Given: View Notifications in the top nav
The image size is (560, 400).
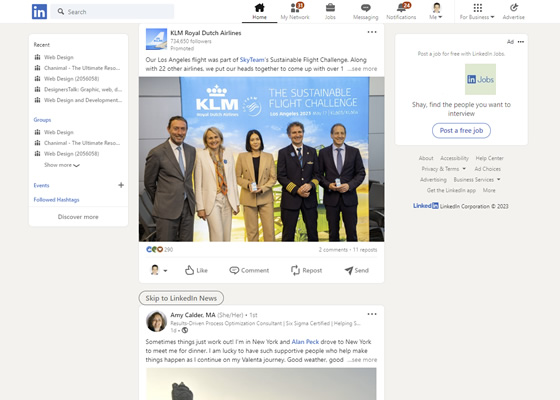Looking at the screenshot, I should click(x=401, y=11).
